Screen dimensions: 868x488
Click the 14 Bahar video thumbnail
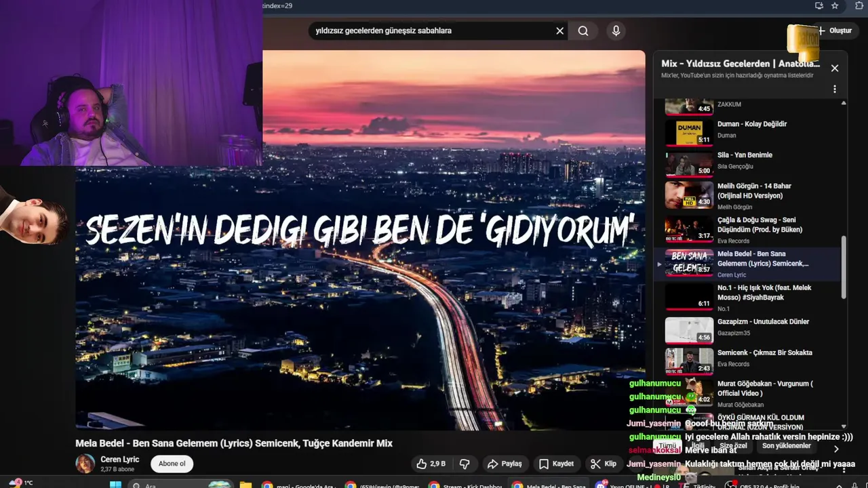coord(689,195)
